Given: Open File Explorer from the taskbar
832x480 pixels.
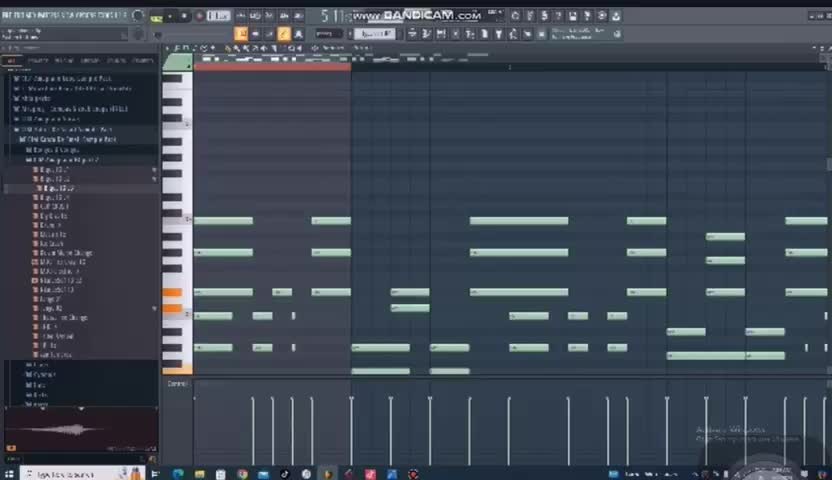Looking at the screenshot, I should pyautogui.click(x=200, y=474).
